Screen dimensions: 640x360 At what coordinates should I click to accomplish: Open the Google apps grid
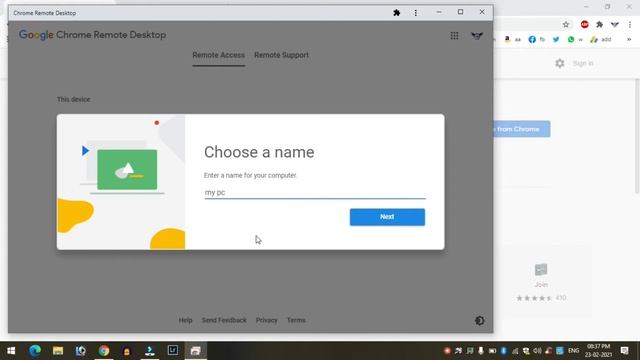pyautogui.click(x=454, y=36)
